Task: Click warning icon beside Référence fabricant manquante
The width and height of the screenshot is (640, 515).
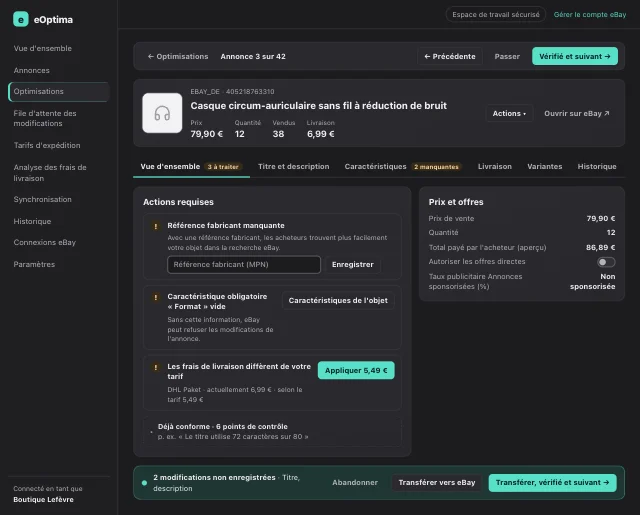Action: [x=156, y=226]
